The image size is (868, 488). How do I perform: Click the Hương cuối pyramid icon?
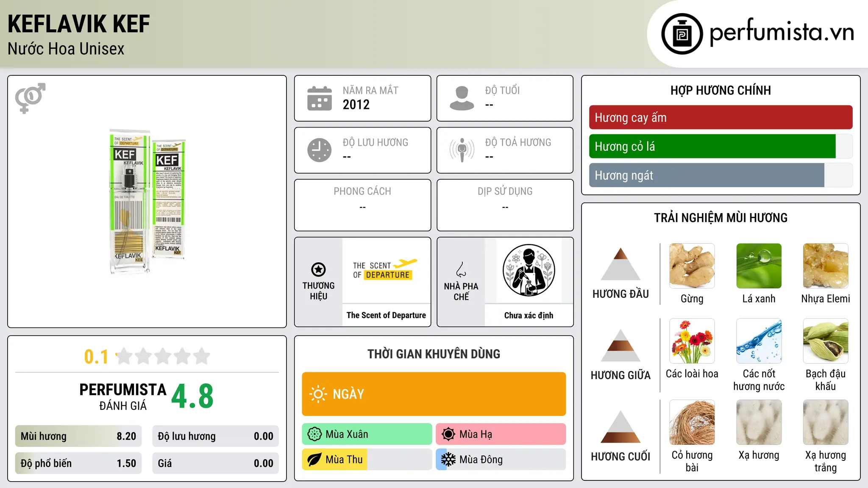click(x=620, y=427)
